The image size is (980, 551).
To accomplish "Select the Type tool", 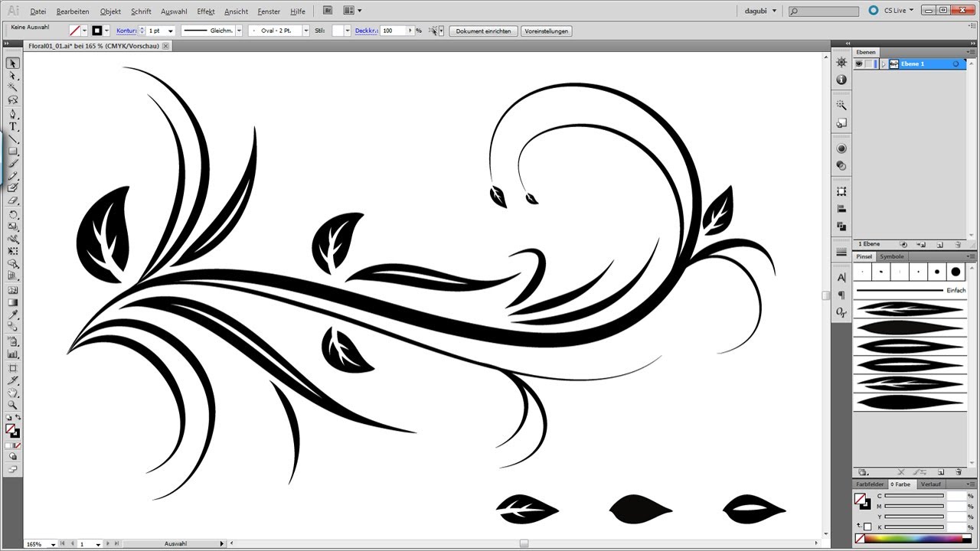I will point(12,126).
